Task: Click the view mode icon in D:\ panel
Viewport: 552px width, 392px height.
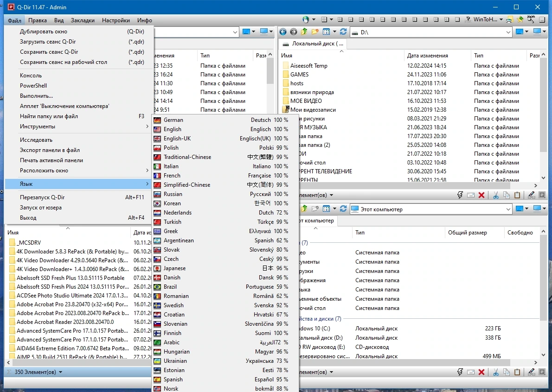Action: (x=327, y=32)
